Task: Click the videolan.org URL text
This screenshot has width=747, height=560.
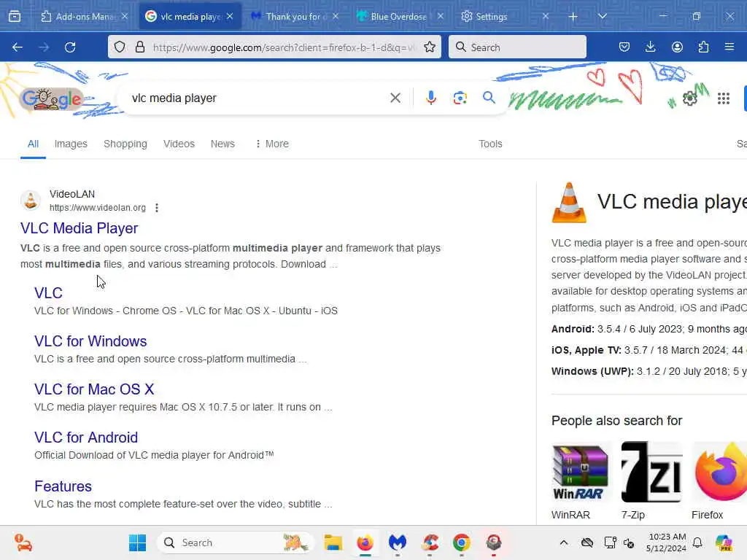Action: [x=98, y=208]
